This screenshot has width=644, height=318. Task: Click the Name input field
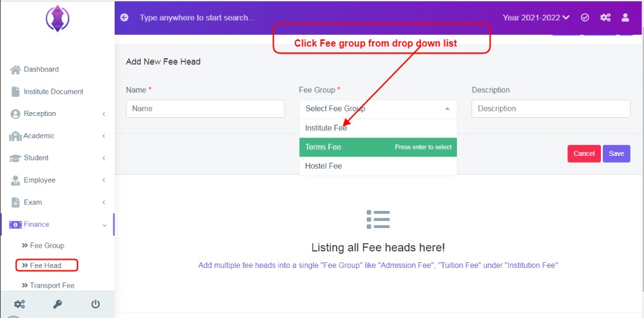click(x=205, y=109)
